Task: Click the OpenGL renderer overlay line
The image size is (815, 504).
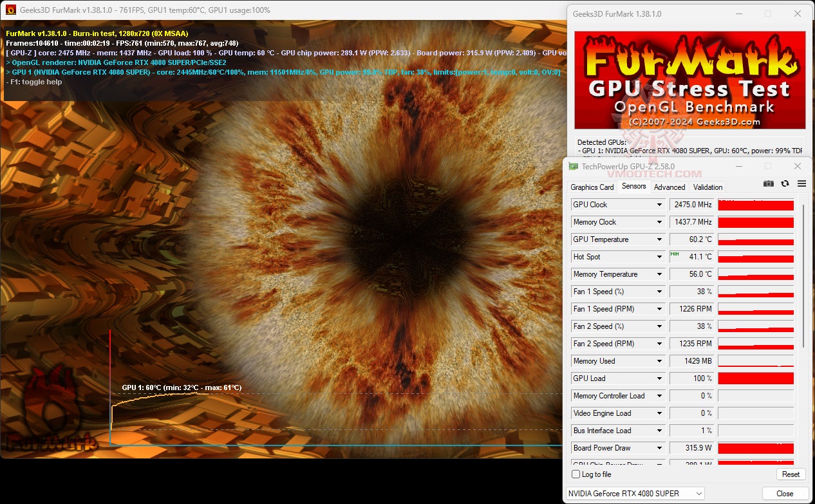Action: coord(116,62)
